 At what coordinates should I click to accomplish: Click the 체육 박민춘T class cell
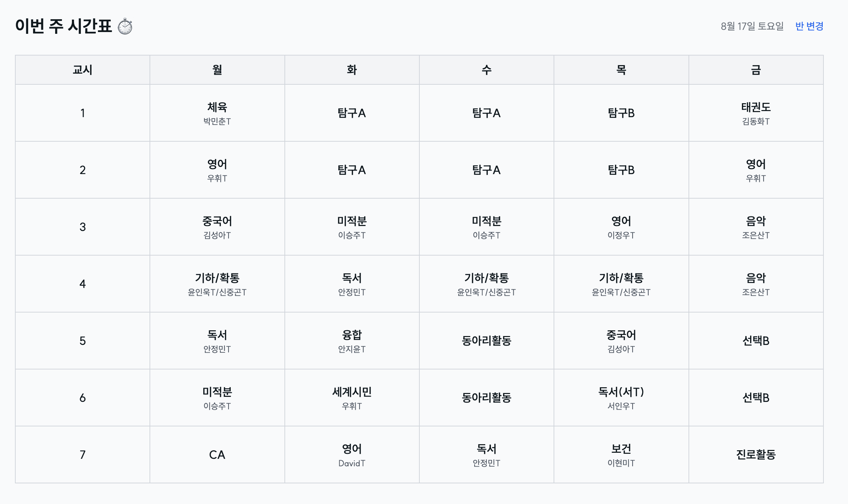pos(217,113)
